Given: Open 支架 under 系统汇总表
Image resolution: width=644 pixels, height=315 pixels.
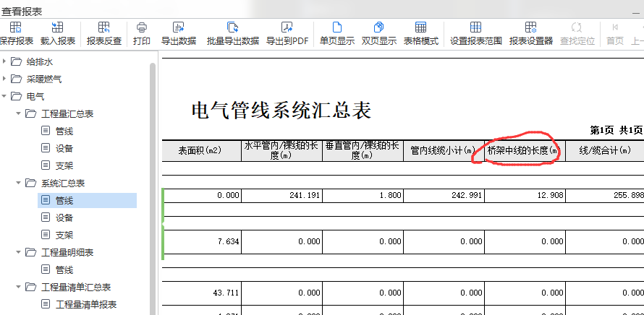Looking at the screenshot, I should tap(57, 235).
